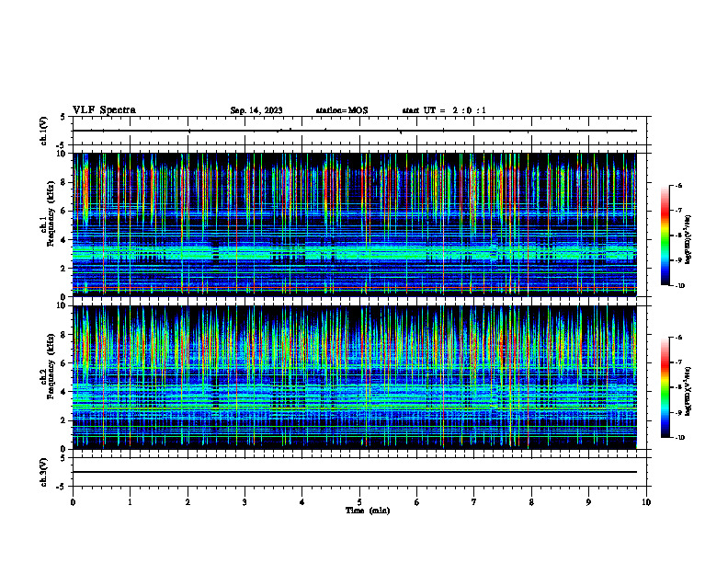The width and height of the screenshot is (728, 563).
Task: Click the ch.2 spectrogram panel
Action: (355, 377)
